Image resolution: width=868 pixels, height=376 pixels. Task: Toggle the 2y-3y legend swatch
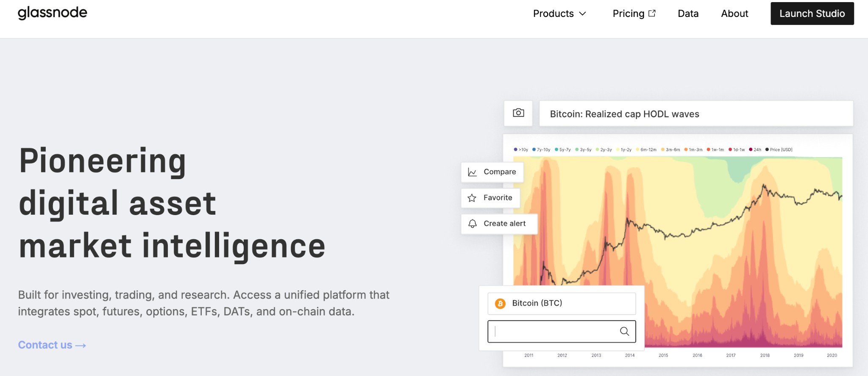tap(597, 149)
